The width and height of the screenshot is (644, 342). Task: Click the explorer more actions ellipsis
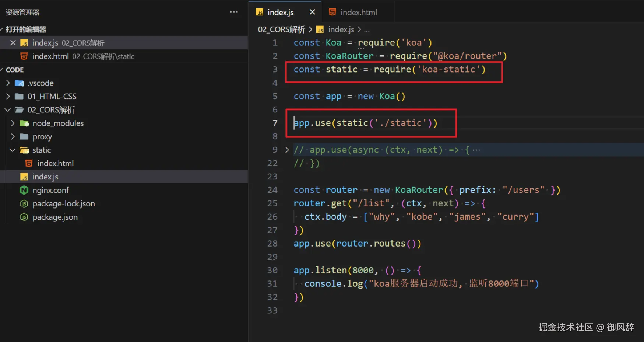click(x=234, y=12)
